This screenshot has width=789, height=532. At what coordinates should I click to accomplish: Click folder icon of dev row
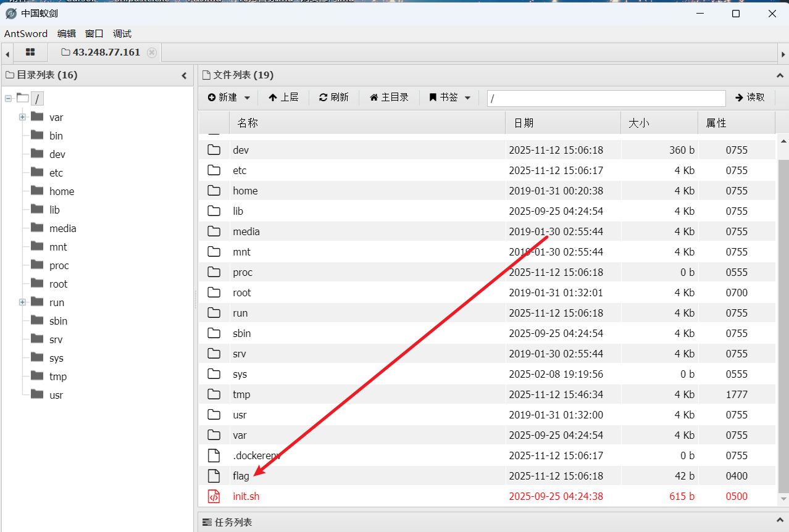[x=214, y=150]
